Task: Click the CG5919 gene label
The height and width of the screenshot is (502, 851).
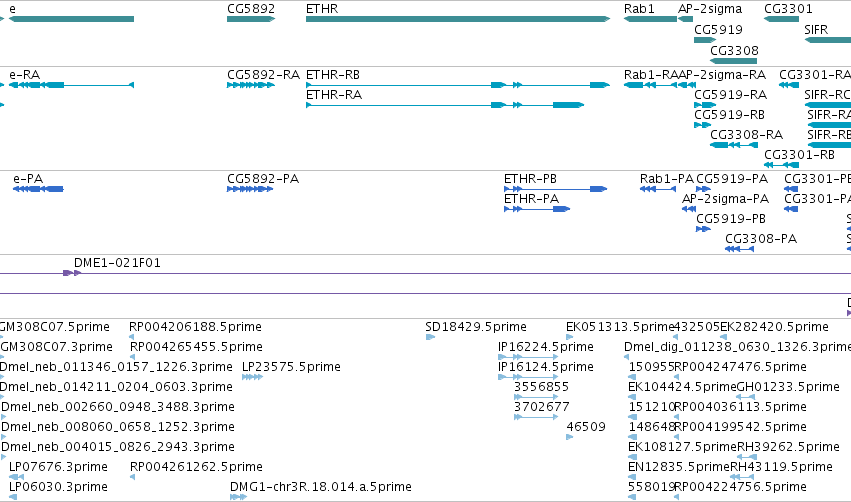Action: coord(718,29)
